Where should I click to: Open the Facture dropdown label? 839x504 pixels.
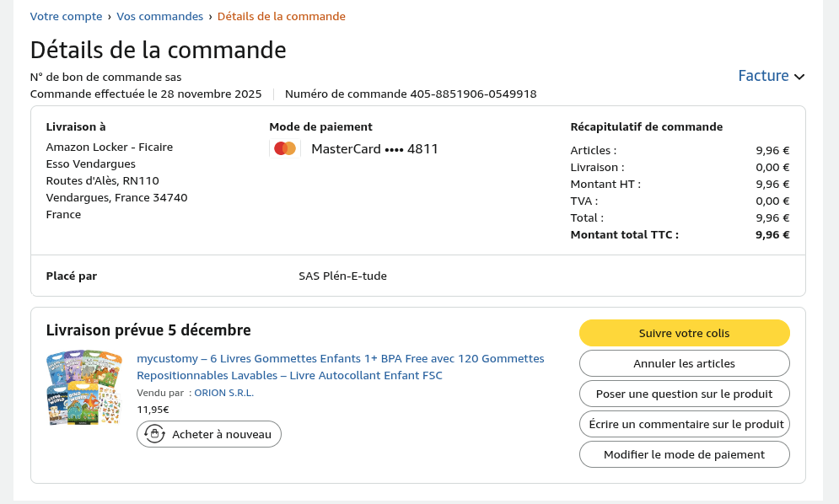point(763,76)
